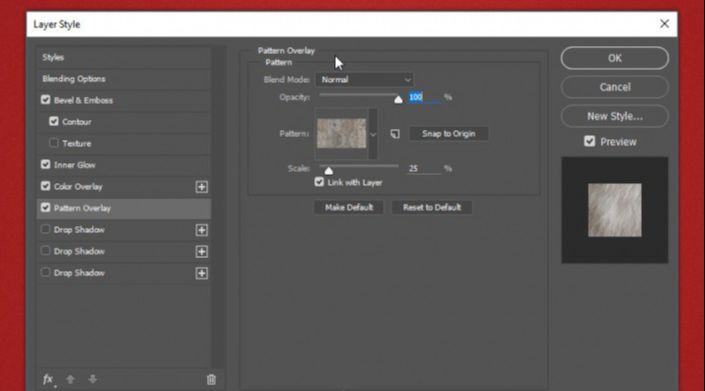Click the Opacity value input field
This screenshot has width=705, height=391.
424,97
